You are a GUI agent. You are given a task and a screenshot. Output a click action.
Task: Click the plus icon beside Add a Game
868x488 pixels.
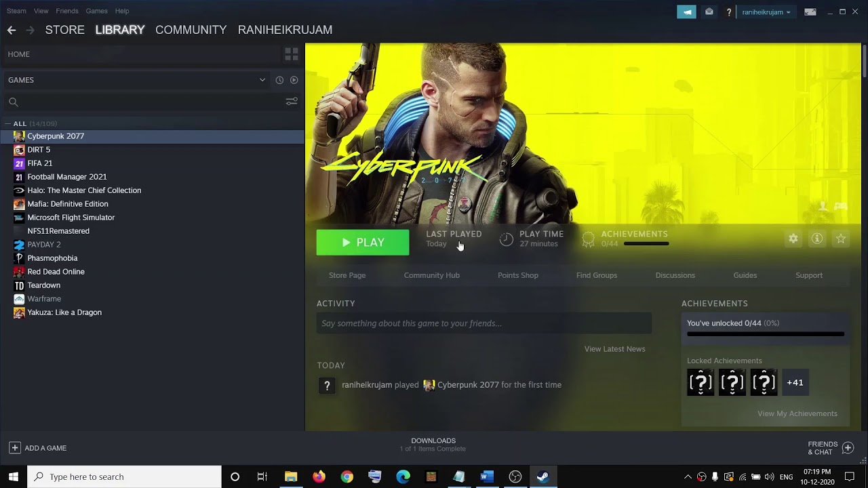[x=14, y=448]
